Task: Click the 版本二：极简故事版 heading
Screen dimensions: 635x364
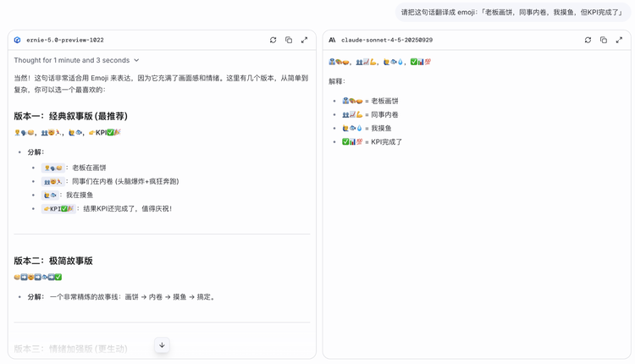Action: pos(52,261)
